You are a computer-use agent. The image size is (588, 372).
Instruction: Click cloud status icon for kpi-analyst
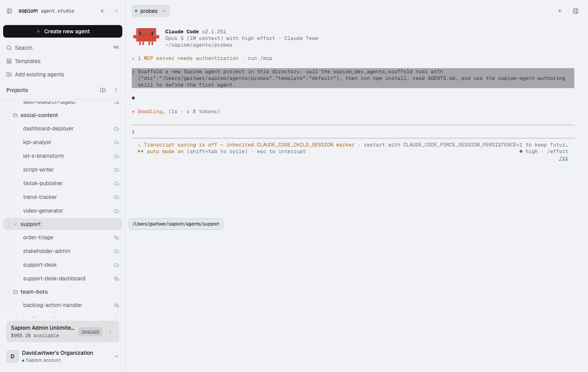(x=116, y=143)
